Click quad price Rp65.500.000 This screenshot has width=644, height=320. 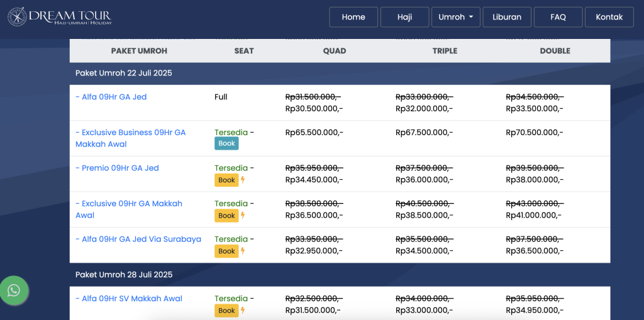(x=314, y=132)
